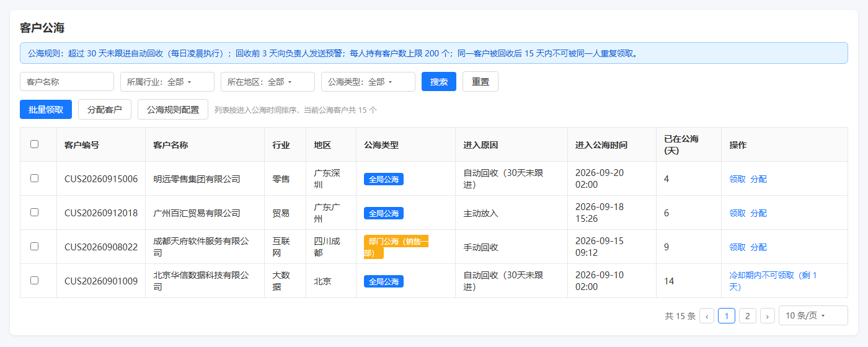Focus the 客户名称 search input

tap(67, 82)
